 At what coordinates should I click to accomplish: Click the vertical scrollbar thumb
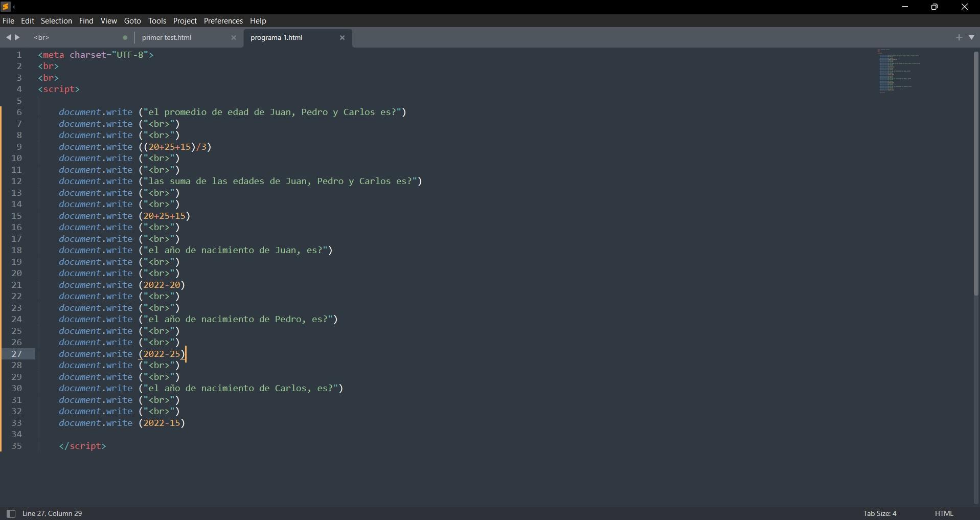click(x=976, y=174)
